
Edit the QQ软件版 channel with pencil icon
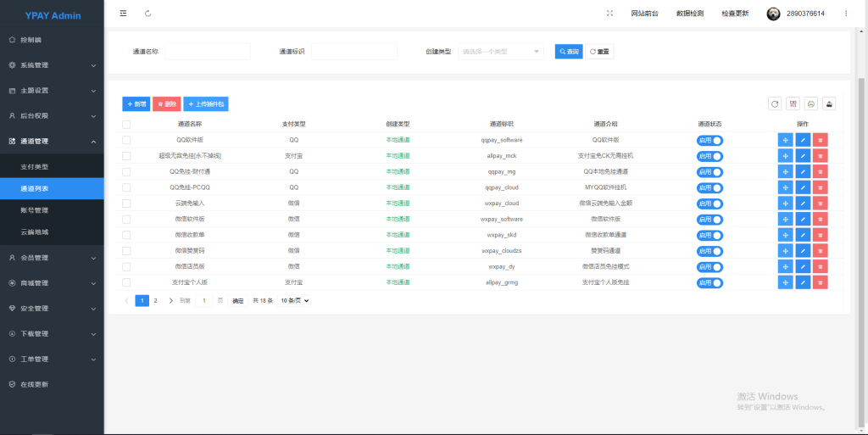point(803,140)
